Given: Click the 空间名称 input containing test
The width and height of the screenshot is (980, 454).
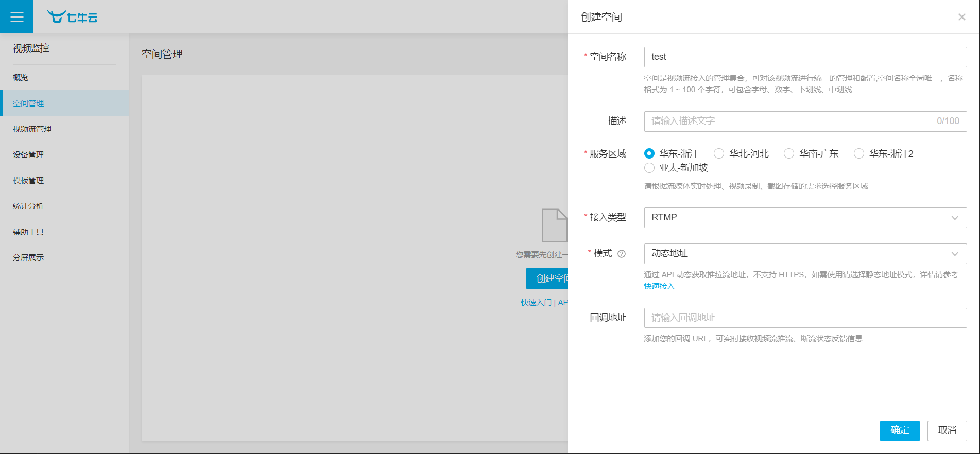Looking at the screenshot, I should pos(805,57).
